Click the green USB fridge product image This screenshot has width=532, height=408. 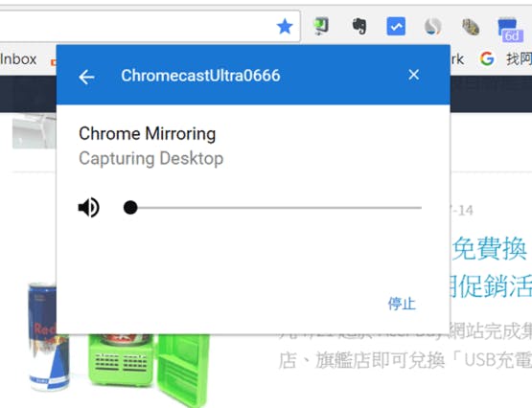pyautogui.click(x=150, y=370)
